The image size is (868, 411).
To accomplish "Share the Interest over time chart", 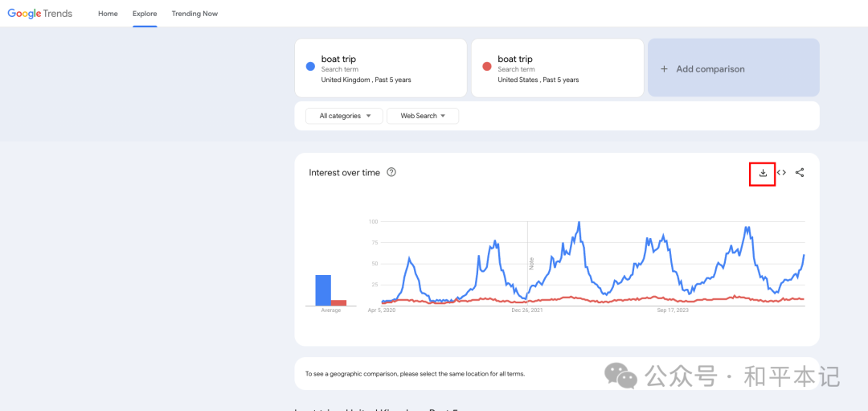I will click(x=800, y=172).
